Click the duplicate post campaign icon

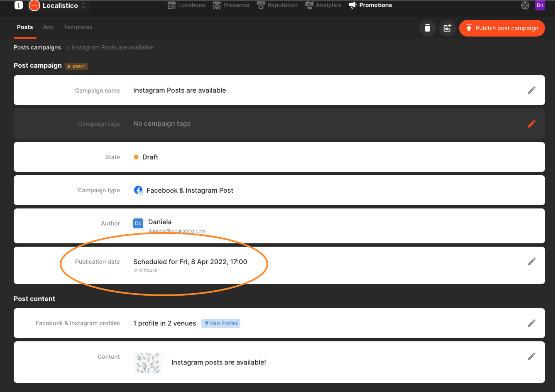tap(447, 28)
